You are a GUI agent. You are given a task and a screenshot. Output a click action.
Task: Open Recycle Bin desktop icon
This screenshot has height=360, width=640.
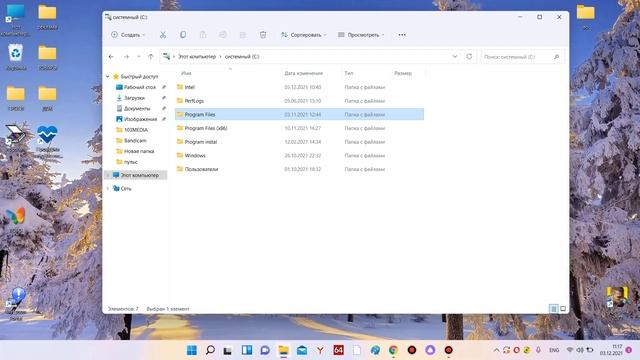pyautogui.click(x=16, y=57)
